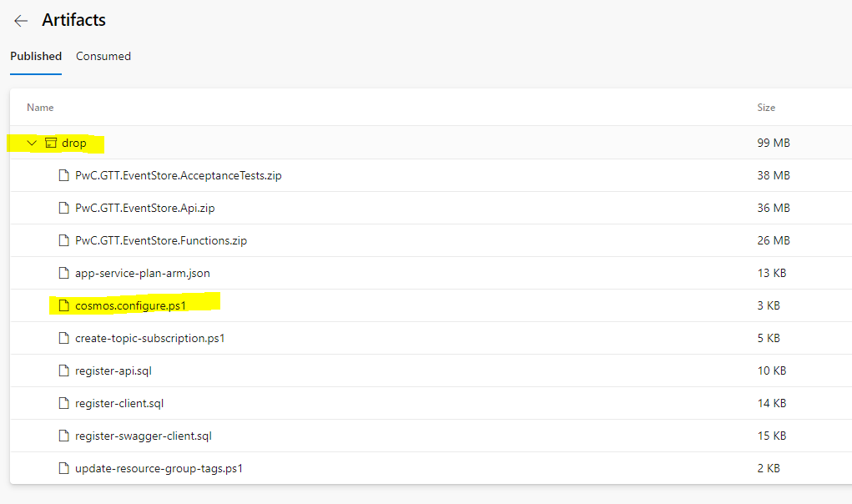Select the Published tab
The image size is (852, 504).
[35, 56]
